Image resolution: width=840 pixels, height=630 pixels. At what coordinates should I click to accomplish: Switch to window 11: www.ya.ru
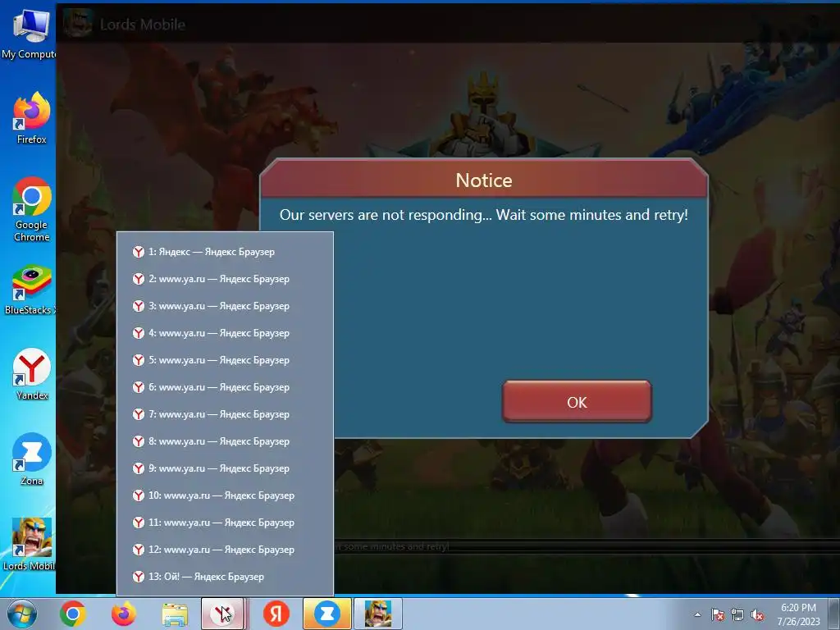(225, 523)
